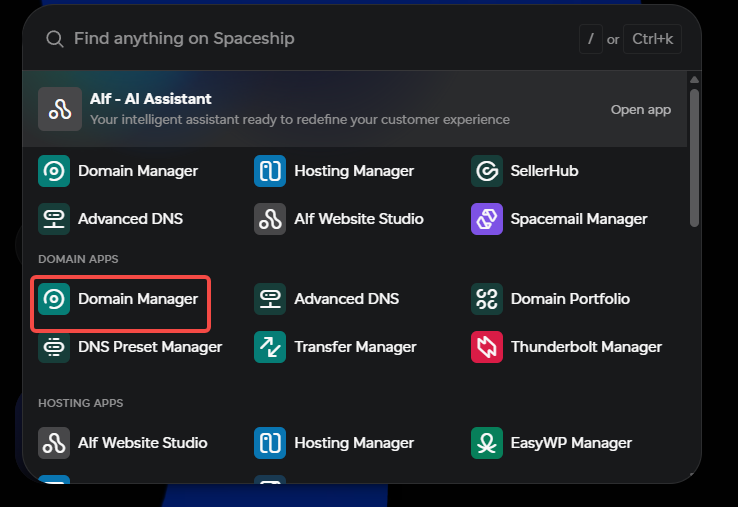
Task: Choose Hosting Manager under Hosting Apps
Action: tap(334, 443)
